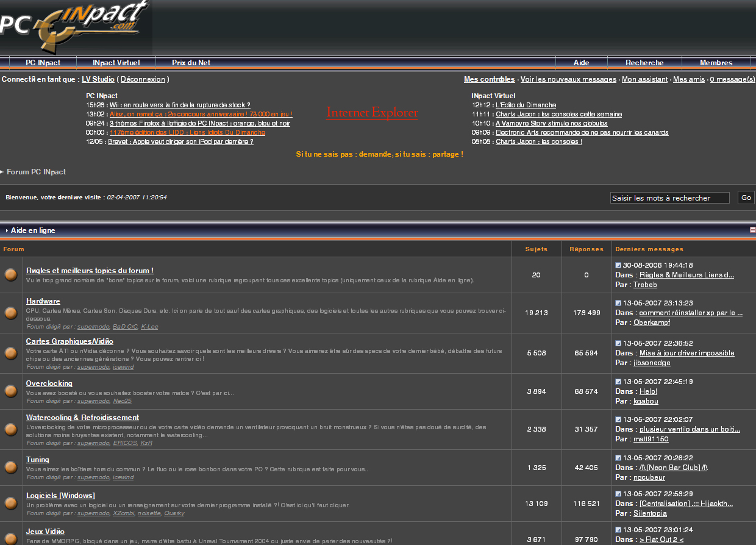Open the Watercooling & Refroidissement forum
This screenshot has width=756, height=545.
82,418
